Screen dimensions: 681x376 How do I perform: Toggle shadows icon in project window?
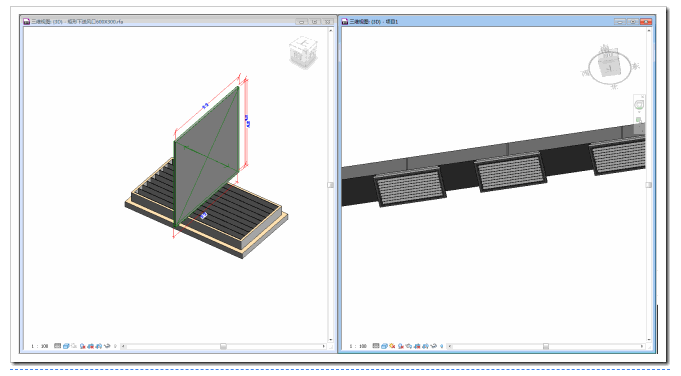pyautogui.click(x=400, y=346)
